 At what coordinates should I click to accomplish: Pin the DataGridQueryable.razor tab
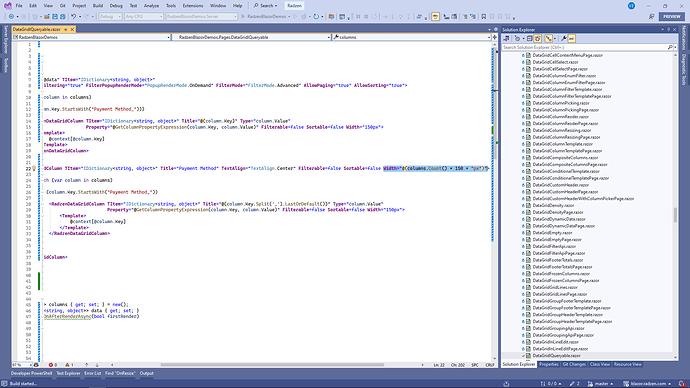pyautogui.click(x=66, y=29)
